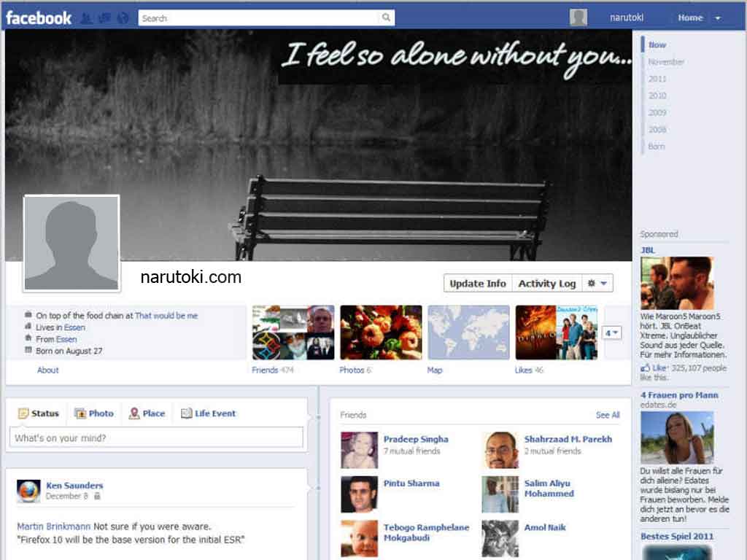
Task: Click the edates.de ad image
Action: point(678,437)
